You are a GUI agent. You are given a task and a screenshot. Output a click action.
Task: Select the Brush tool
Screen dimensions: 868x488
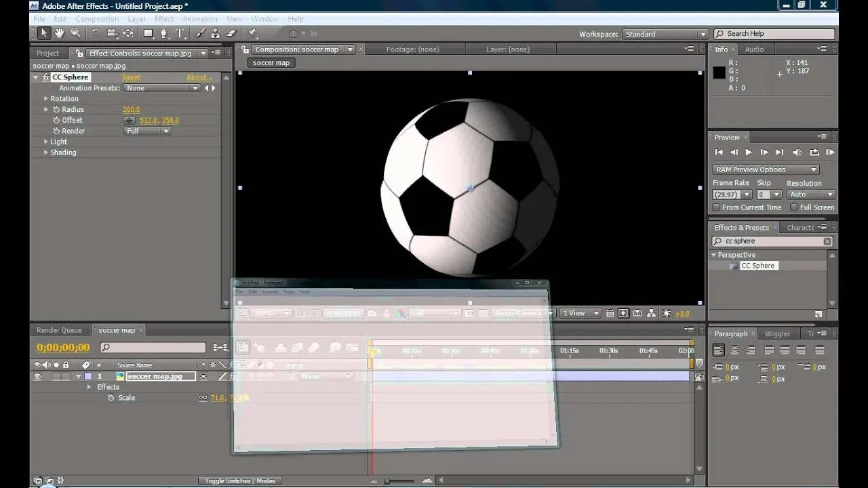click(201, 33)
